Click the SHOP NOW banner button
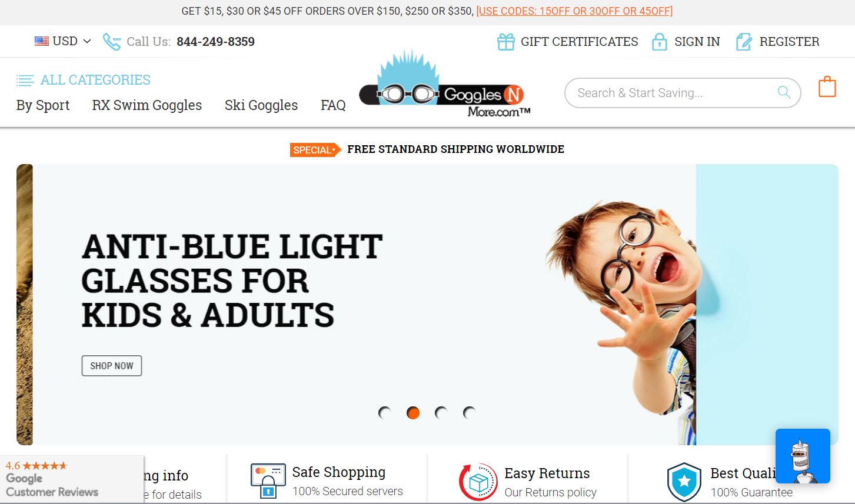The width and height of the screenshot is (855, 504). coord(112,366)
